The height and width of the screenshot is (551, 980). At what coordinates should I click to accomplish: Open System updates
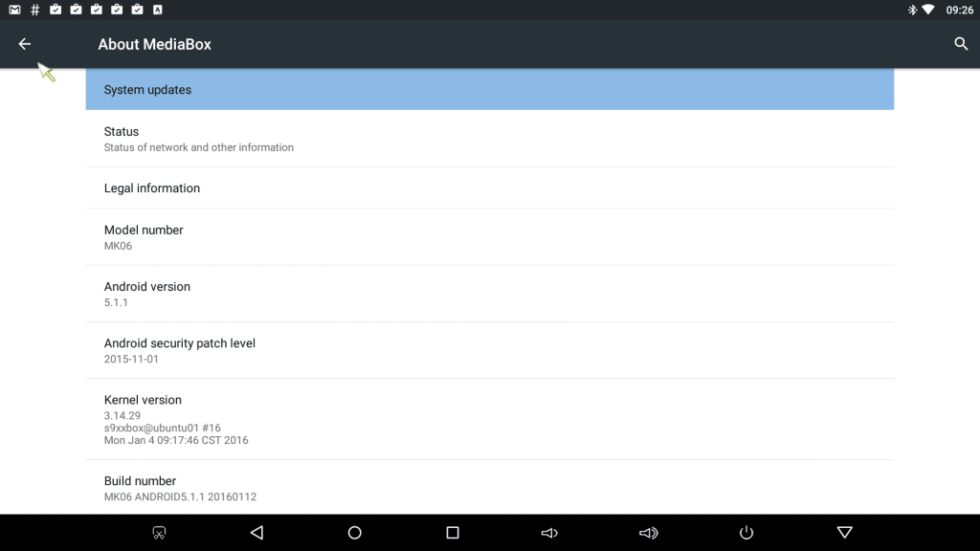489,89
